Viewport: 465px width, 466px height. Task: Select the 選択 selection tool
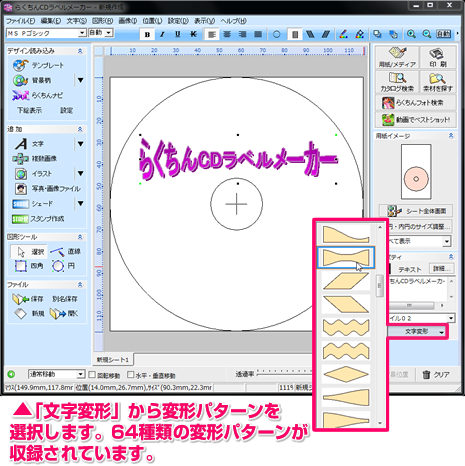29,252
